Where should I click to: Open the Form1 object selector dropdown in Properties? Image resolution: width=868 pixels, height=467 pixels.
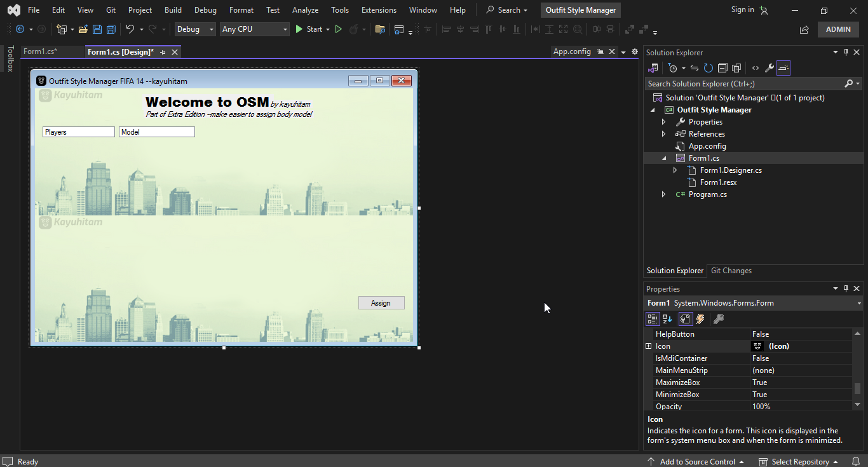tap(859, 304)
